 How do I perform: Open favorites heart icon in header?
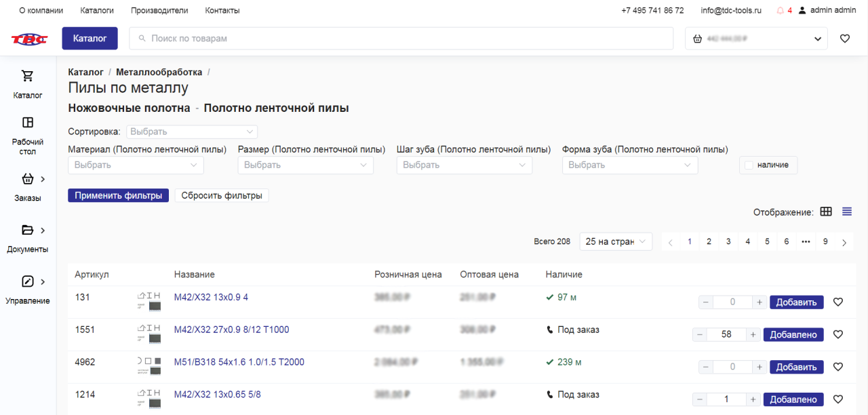point(845,39)
